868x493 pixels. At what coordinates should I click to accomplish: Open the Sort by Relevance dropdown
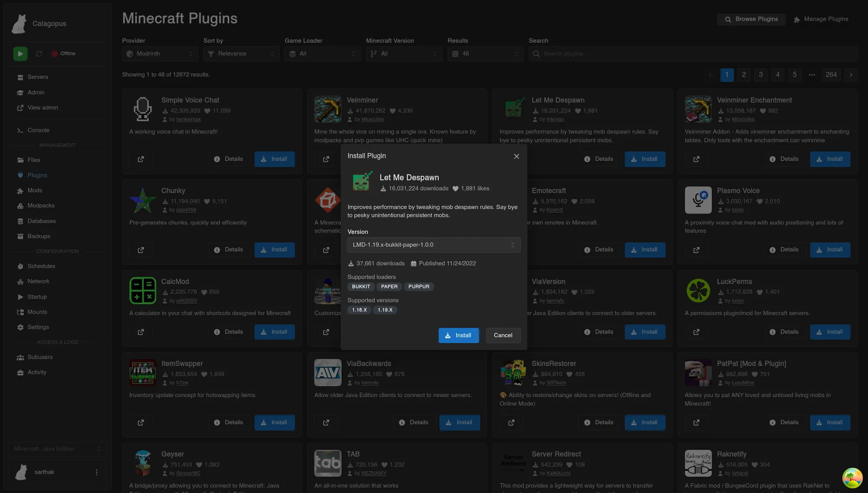point(241,54)
